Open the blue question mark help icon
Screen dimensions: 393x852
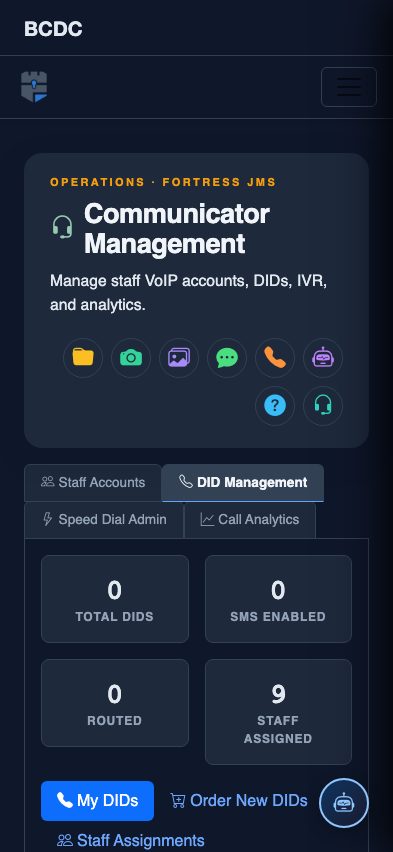click(275, 406)
